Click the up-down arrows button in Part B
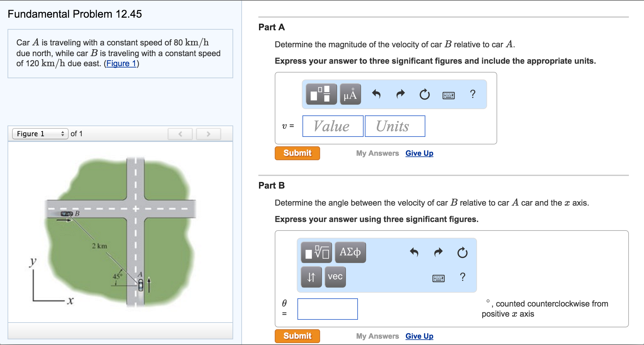The width and height of the screenshot is (644, 345). point(311,277)
